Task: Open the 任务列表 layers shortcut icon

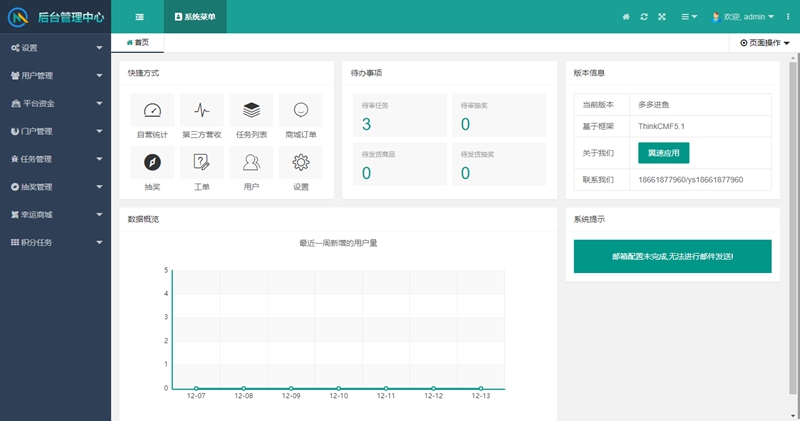Action: [251, 110]
